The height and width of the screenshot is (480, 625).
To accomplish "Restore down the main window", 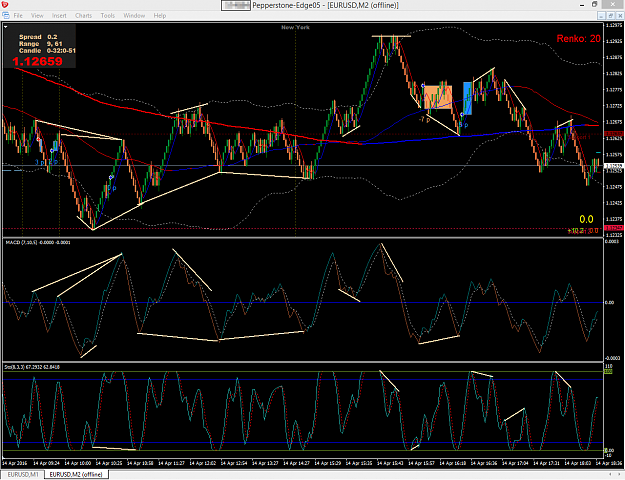I will pyautogui.click(x=594, y=4).
